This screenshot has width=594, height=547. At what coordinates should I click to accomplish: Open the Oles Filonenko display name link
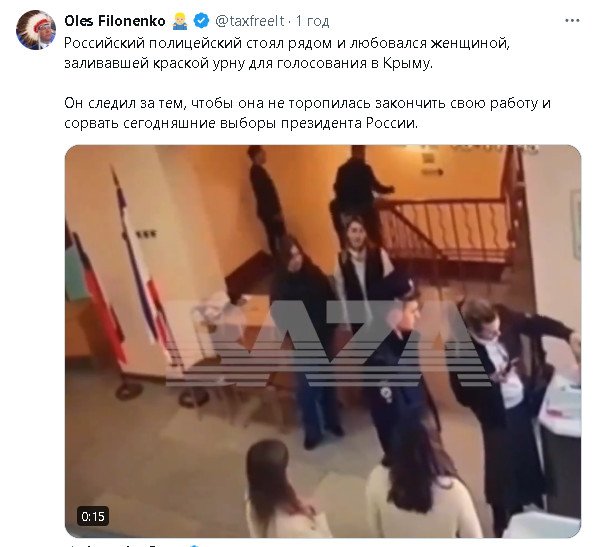coord(115,21)
